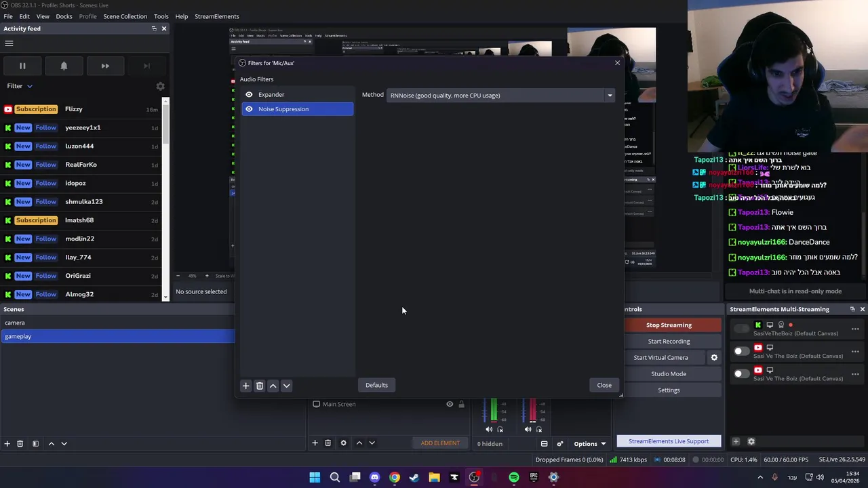868x488 pixels.
Task: Undock the Activity feed panel
Action: [x=154, y=28]
